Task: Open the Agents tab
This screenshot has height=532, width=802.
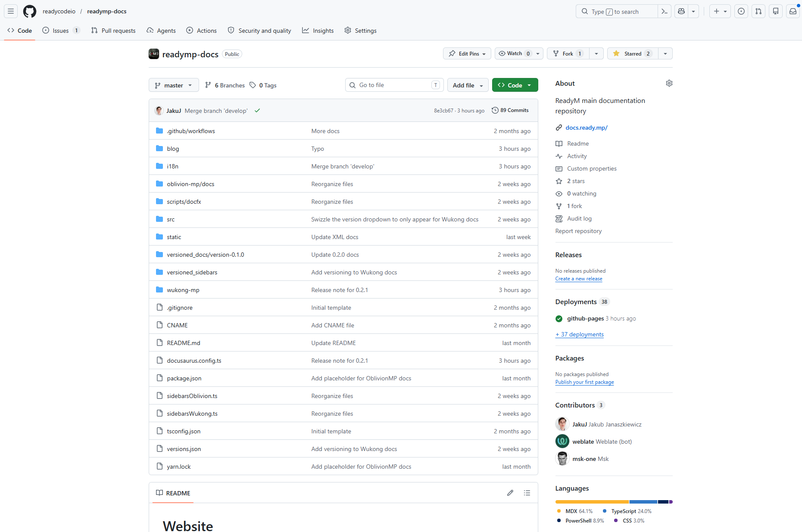Action: [161, 31]
